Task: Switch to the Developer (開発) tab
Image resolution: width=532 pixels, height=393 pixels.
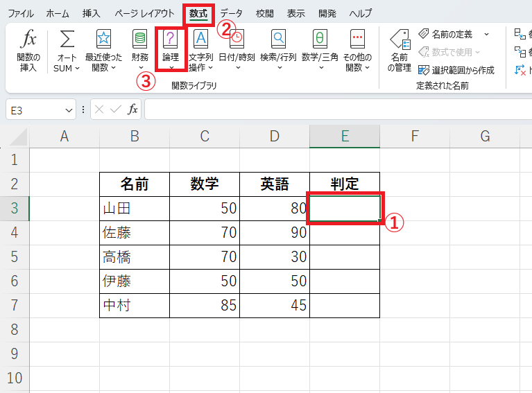Action: pos(327,14)
